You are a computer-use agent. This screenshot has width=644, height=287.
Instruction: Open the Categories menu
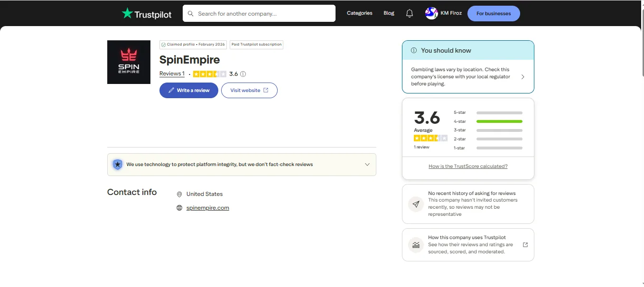pos(359,13)
